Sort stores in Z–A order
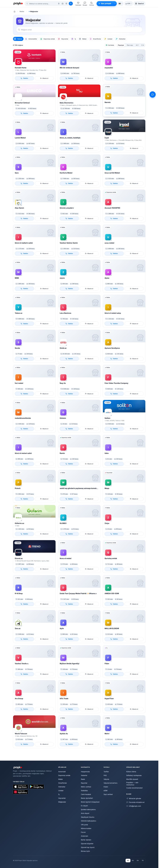Viewport: 160px width, 868px height. click(x=143, y=45)
